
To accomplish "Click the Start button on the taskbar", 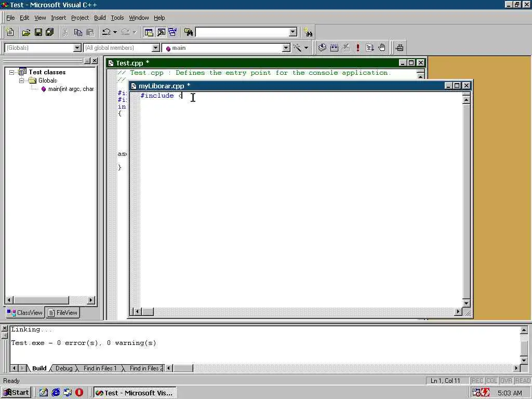I will click(16, 393).
